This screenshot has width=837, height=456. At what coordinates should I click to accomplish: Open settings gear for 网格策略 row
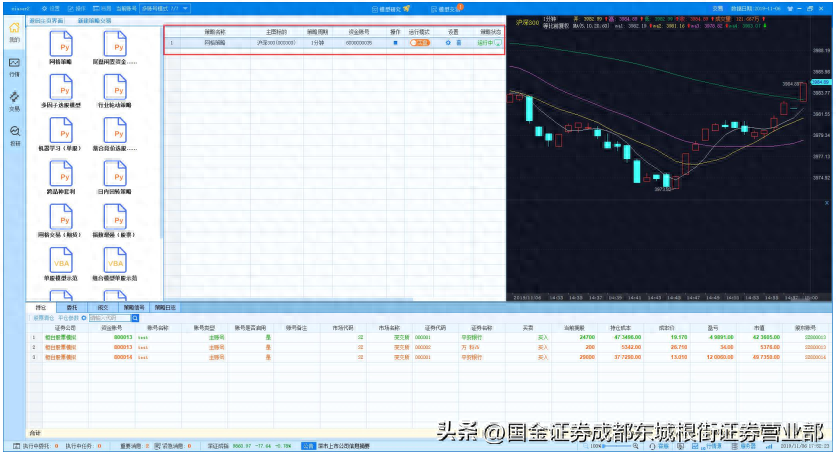[x=448, y=43]
